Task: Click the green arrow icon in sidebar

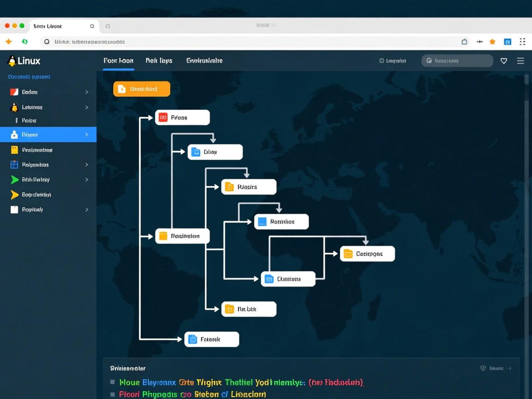Action: (x=14, y=180)
